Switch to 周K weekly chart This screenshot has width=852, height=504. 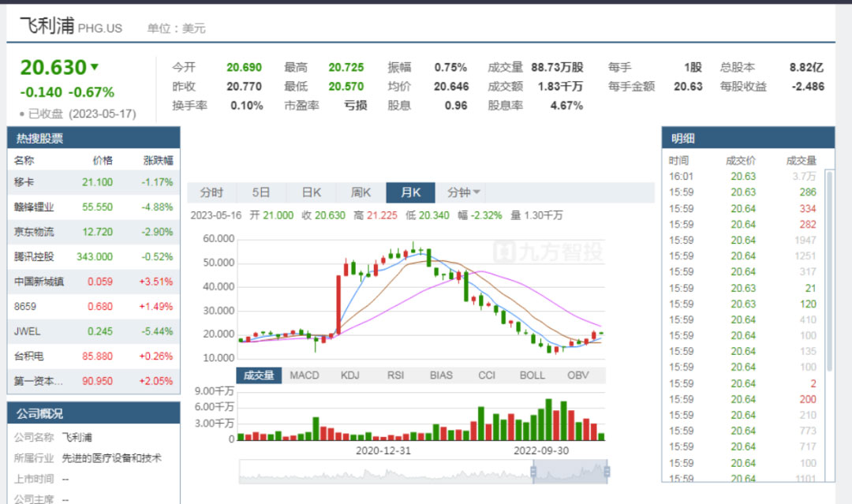click(361, 192)
